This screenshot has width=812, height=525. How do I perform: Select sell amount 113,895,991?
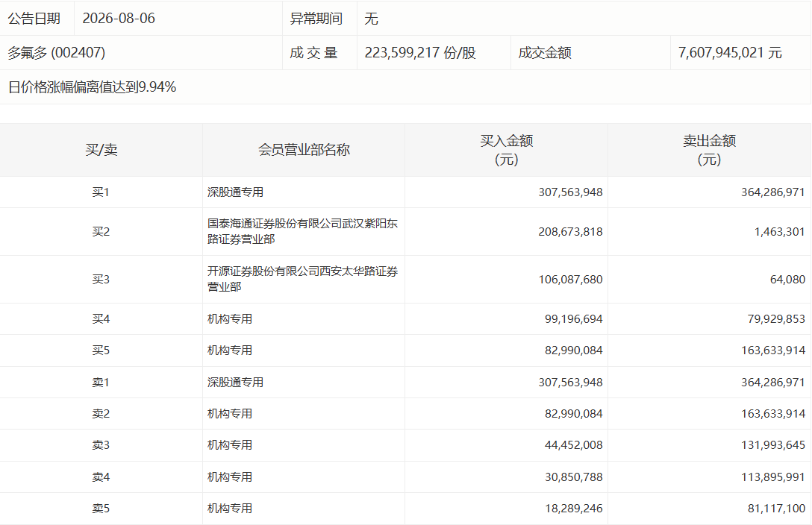coord(772,477)
